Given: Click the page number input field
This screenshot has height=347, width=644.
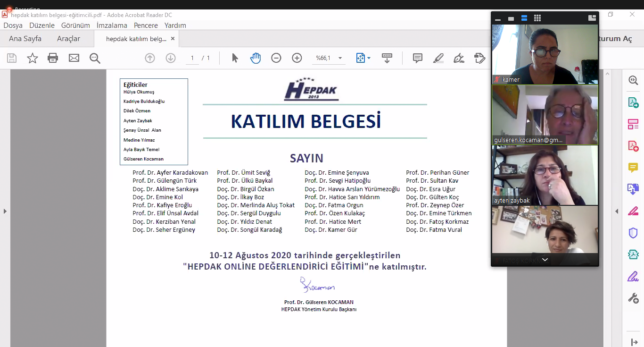Looking at the screenshot, I should coord(192,58).
